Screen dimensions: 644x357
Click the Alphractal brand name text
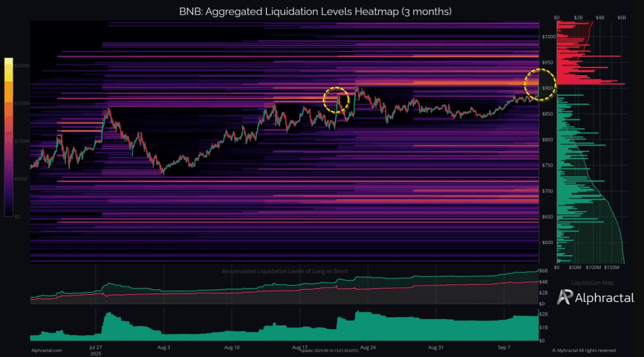tap(604, 298)
